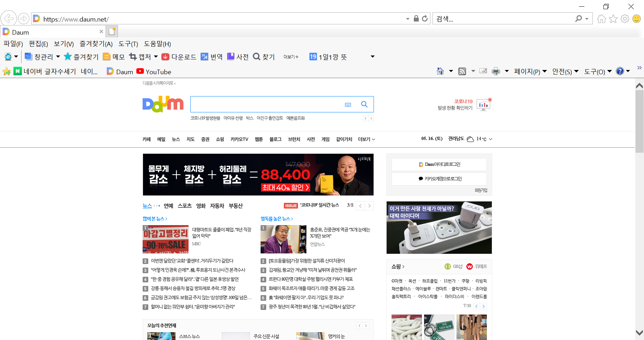Click the vertical scrollbar thumb
644x340 pixels.
tap(639, 121)
